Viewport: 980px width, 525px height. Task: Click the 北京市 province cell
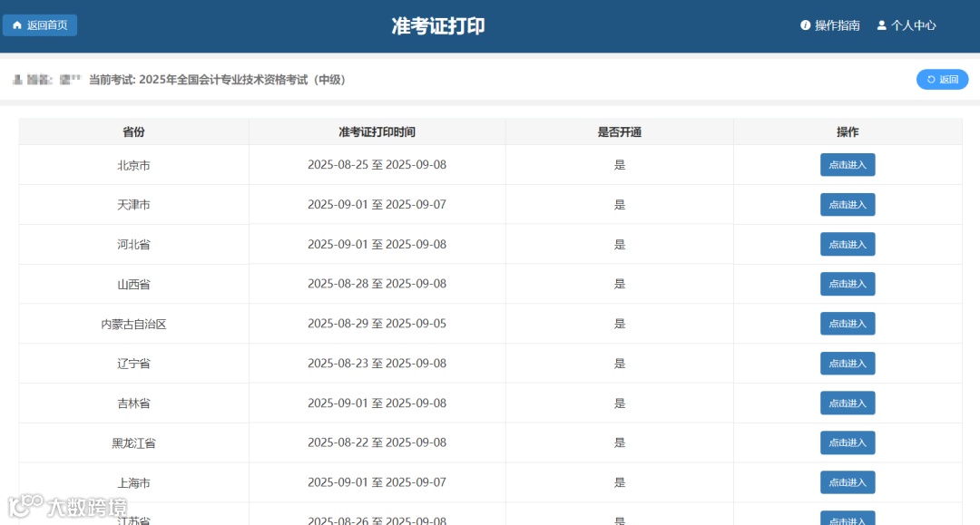pos(133,165)
